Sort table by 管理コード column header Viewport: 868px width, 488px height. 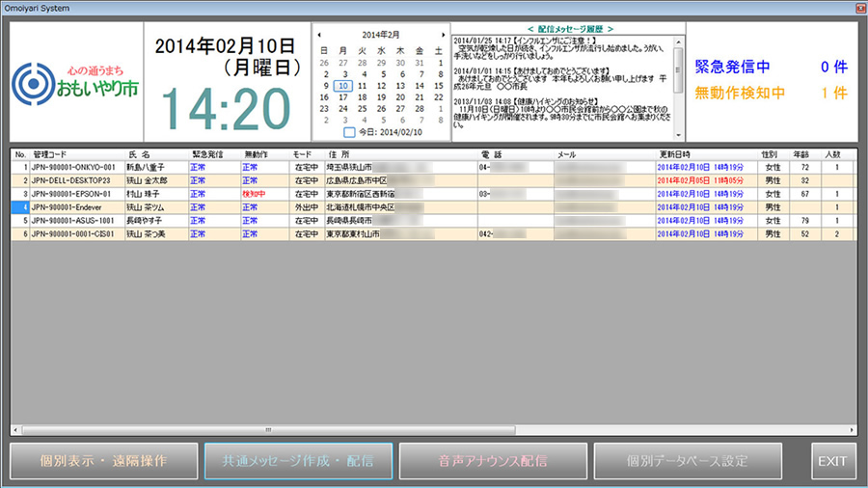(x=52, y=154)
